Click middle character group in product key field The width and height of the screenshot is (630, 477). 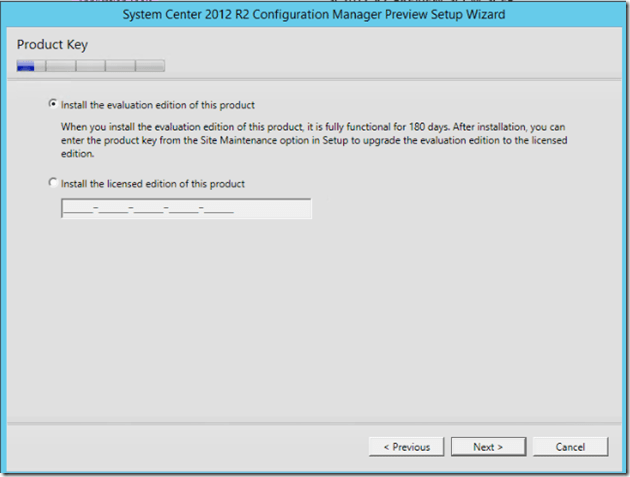pos(149,208)
